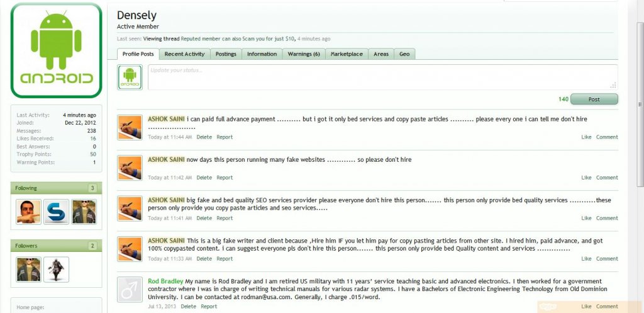Report Rod Bradley's Jul 13, 2013 post
Screen dimensions: 644x313
(209, 307)
